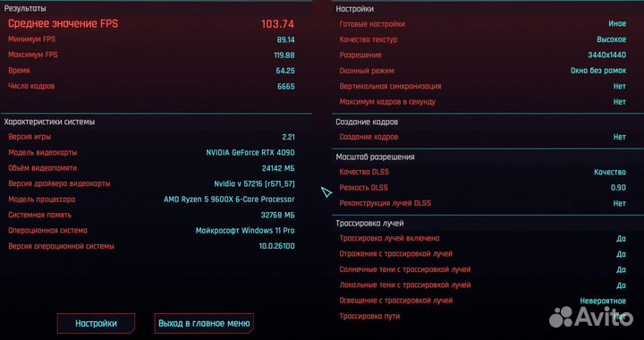This screenshot has width=644, height=340.
Task: Click the Число кадров label
Action: [31, 86]
